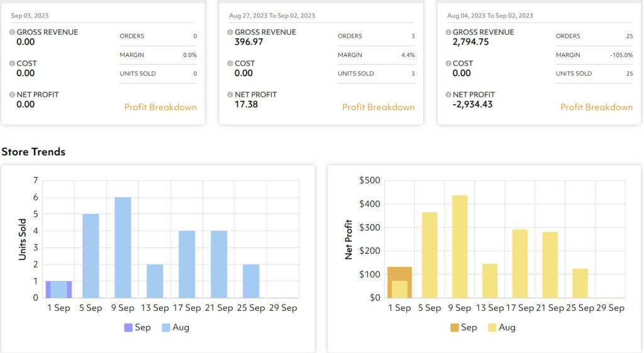Toggle Aug series in Units Sold legend

click(x=175, y=327)
